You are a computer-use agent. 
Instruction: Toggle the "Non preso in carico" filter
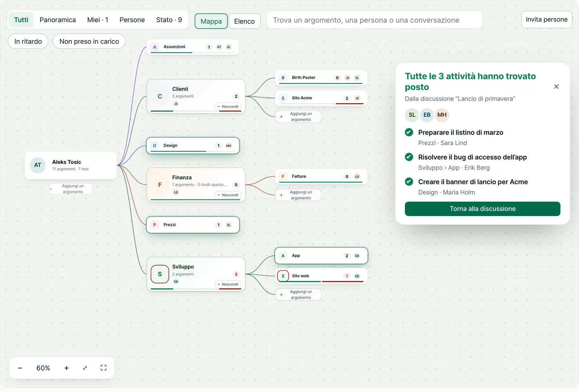[89, 41]
